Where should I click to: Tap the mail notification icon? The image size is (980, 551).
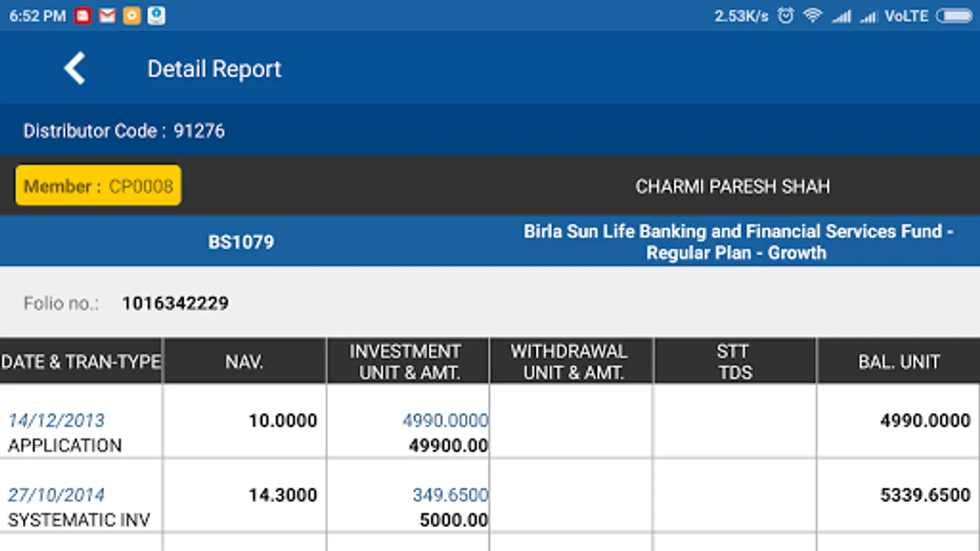pyautogui.click(x=108, y=16)
